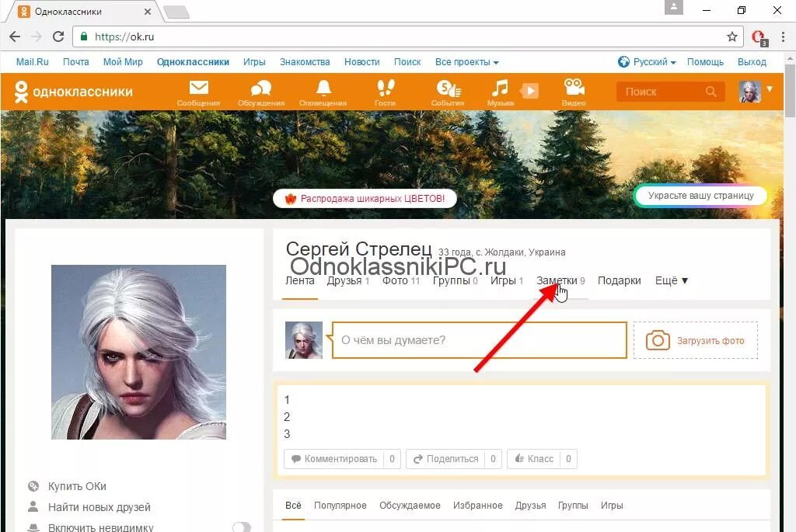
Task: Click the camera icon in Загрузить фото
Action: point(658,340)
